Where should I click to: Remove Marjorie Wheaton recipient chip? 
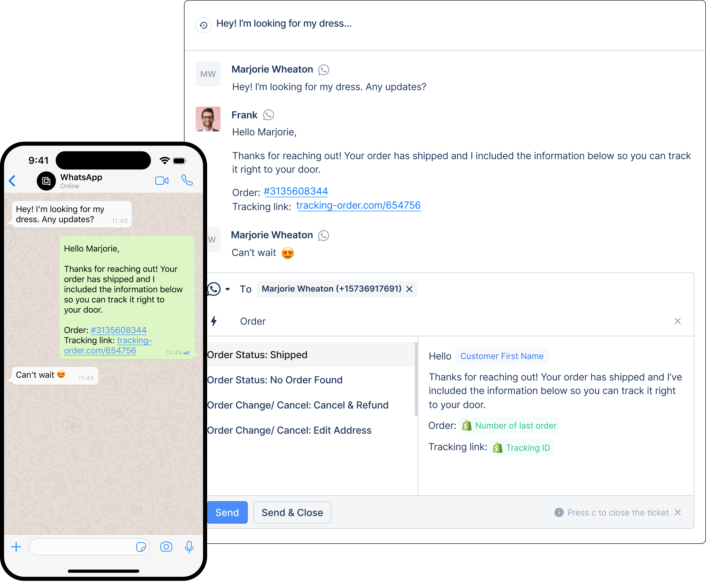pyautogui.click(x=409, y=289)
